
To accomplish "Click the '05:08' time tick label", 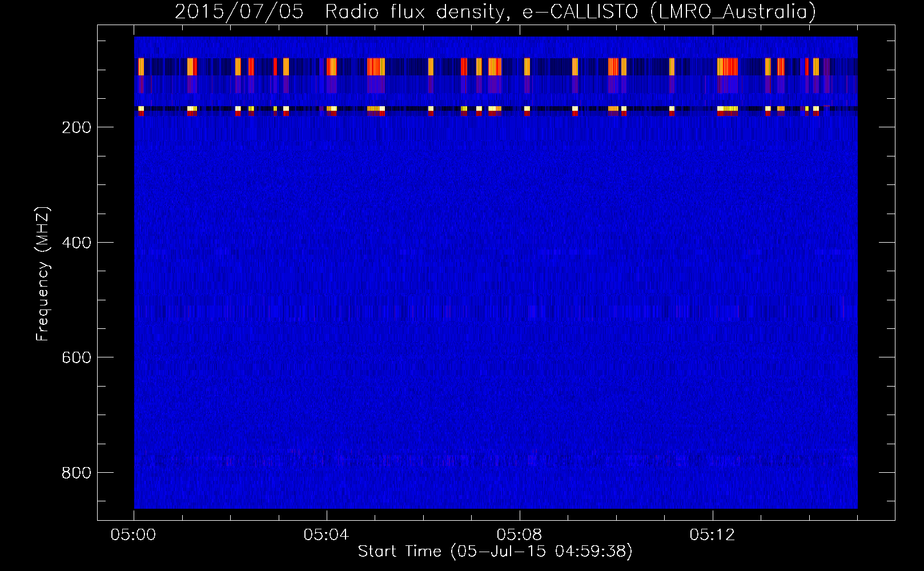I will (520, 535).
